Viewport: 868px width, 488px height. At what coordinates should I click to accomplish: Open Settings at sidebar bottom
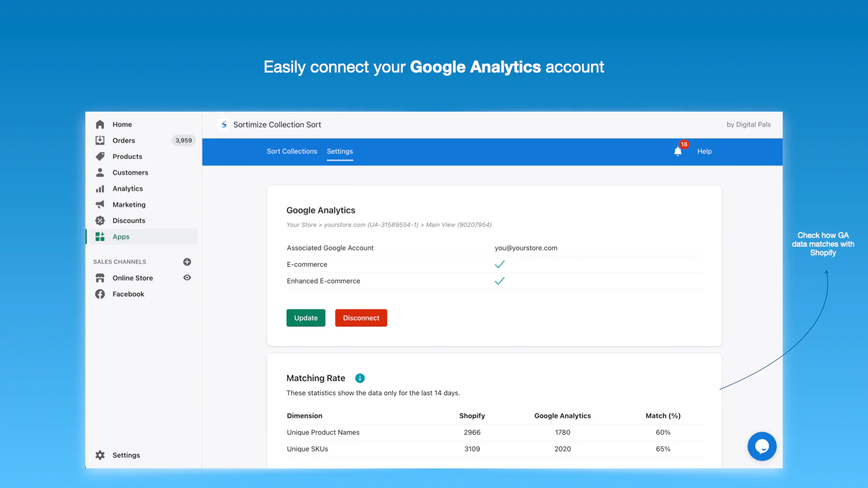coord(126,455)
